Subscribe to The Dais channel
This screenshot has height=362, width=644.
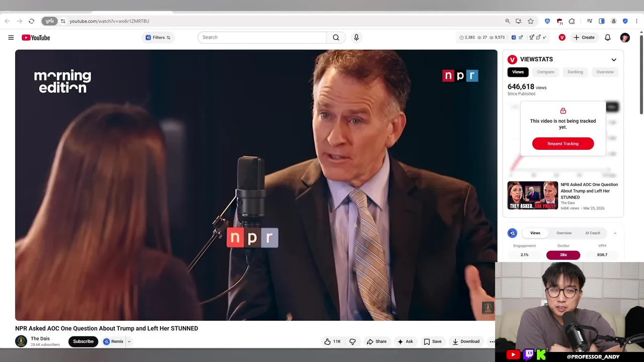tap(84, 341)
